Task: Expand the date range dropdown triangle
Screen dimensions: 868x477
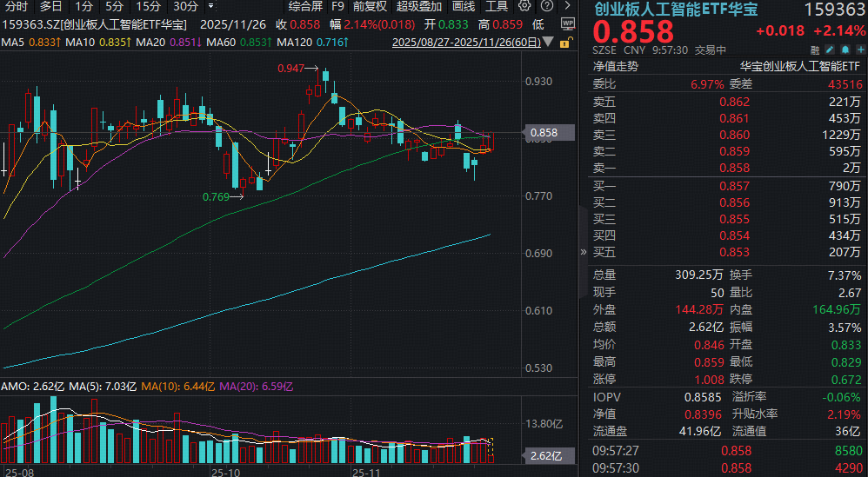Action: 548,42
